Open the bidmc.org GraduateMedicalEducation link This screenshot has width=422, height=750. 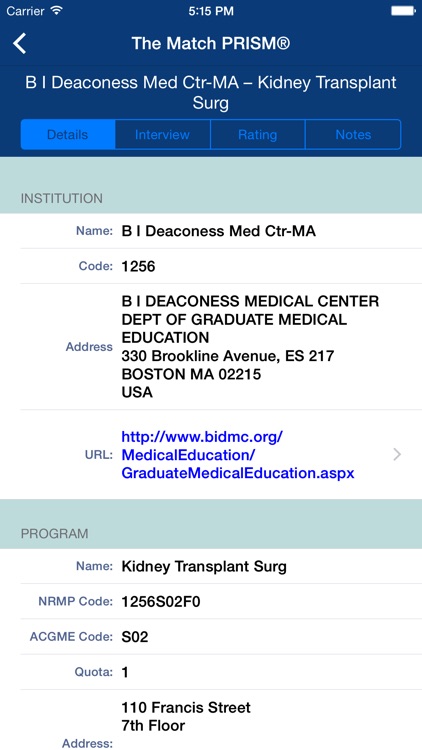point(238,455)
